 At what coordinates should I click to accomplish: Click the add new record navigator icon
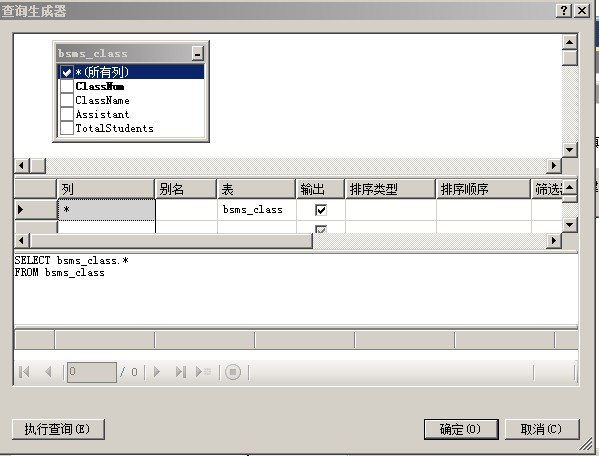click(x=203, y=372)
